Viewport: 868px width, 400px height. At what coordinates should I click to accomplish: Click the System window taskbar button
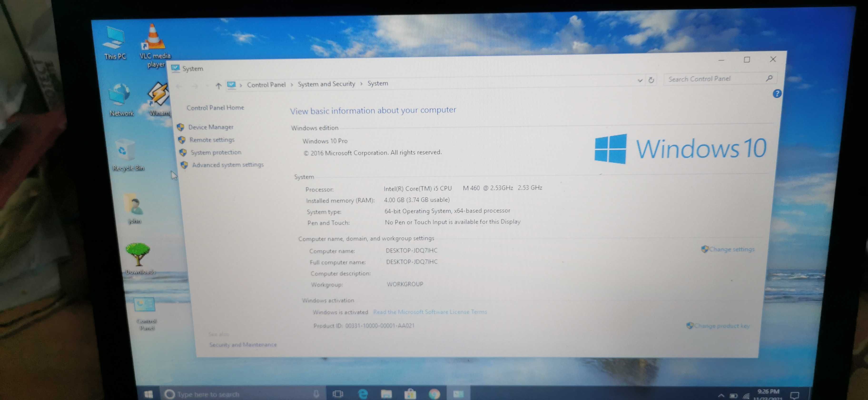click(458, 394)
